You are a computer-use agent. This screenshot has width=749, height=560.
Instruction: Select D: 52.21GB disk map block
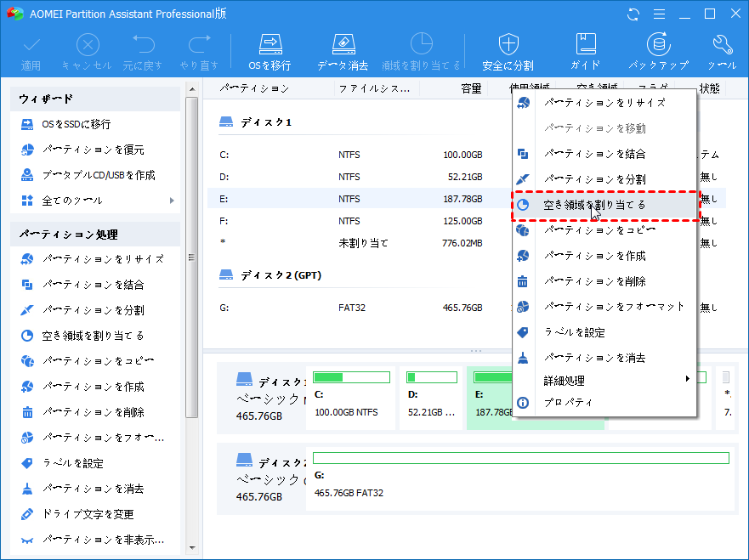click(431, 399)
